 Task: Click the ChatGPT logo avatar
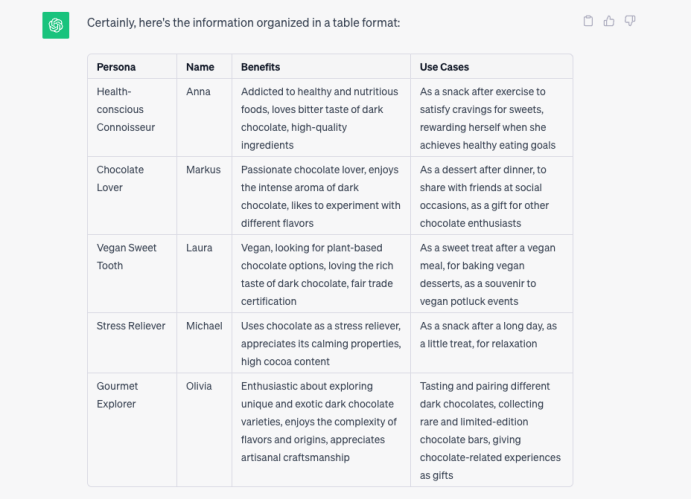[55, 25]
